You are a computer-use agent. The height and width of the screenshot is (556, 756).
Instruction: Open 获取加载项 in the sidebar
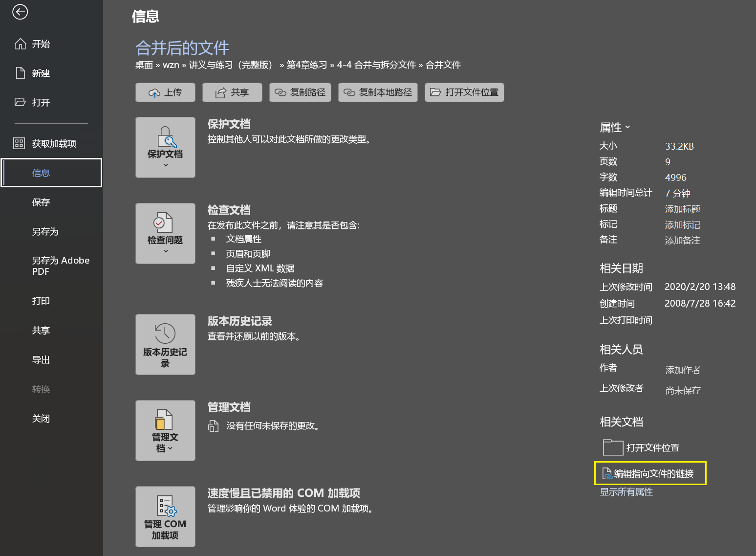pos(51,143)
